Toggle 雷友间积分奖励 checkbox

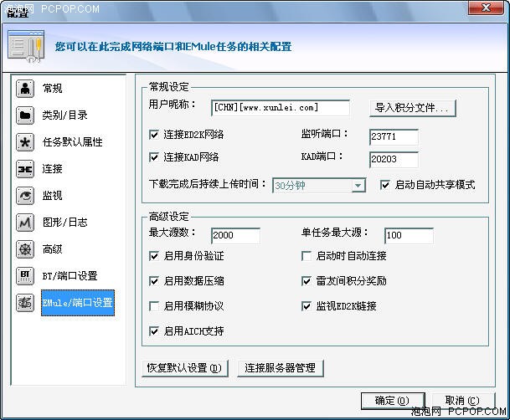coord(307,281)
